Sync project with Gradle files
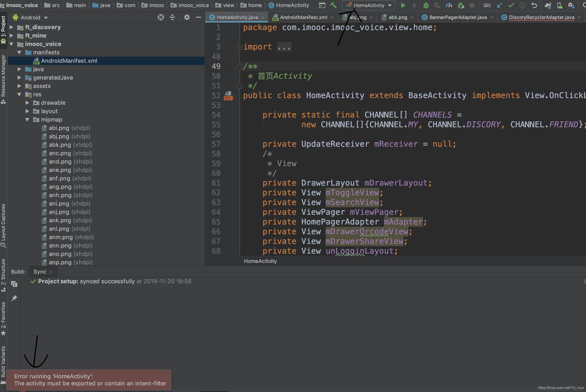 click(548, 5)
